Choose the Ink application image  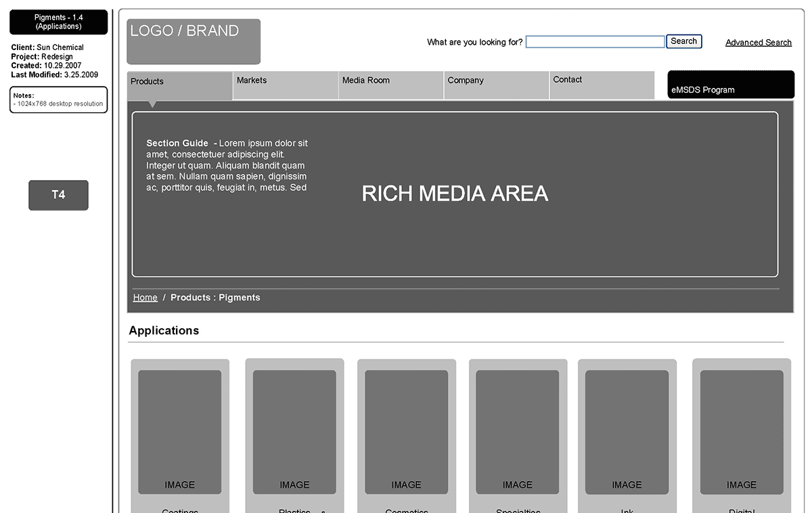point(627,432)
